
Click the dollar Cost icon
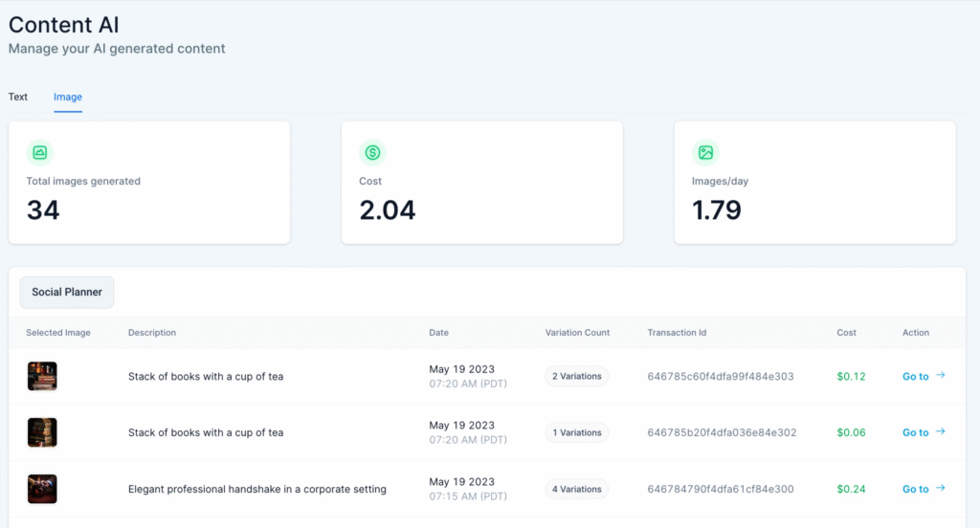tap(372, 152)
